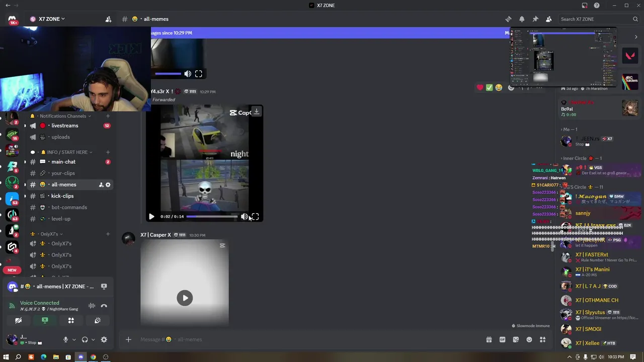
Task: Open the threads icon in channel header
Action: point(508,19)
